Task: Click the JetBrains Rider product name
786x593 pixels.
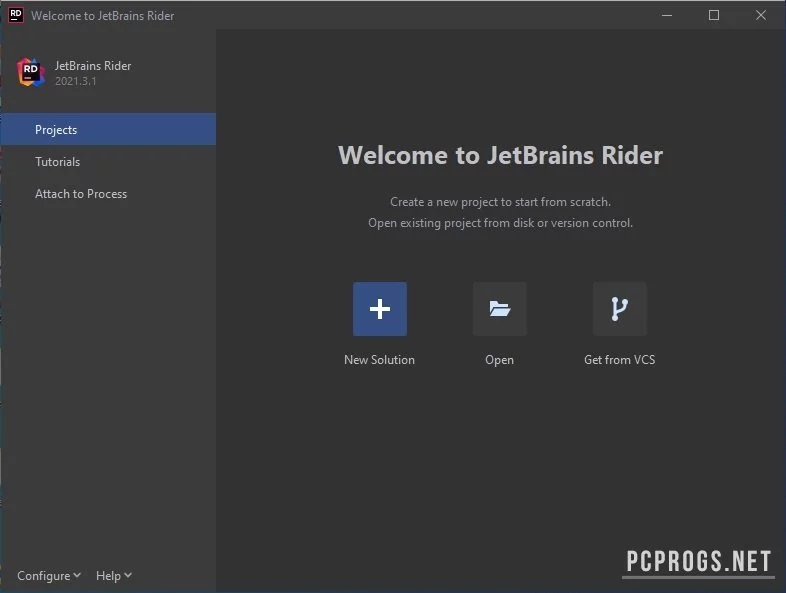Action: [x=93, y=66]
